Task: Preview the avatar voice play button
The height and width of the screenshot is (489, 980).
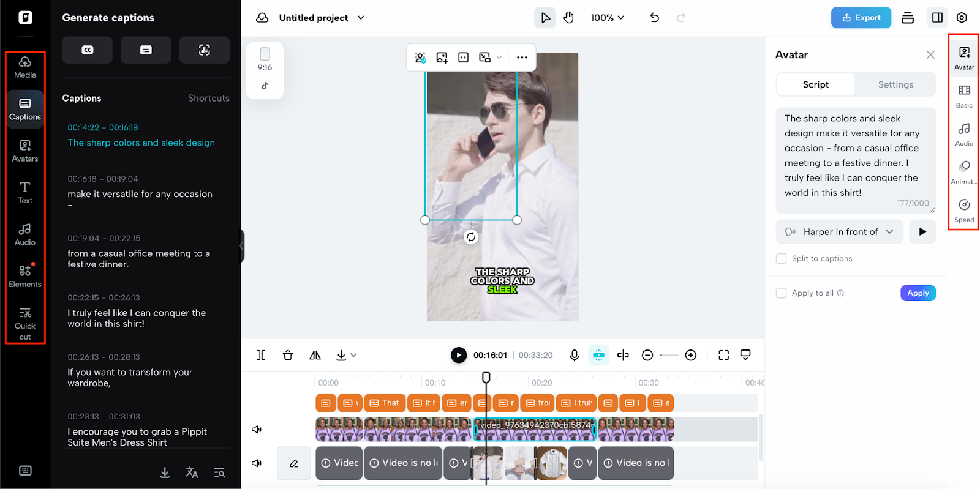Action: tap(922, 232)
